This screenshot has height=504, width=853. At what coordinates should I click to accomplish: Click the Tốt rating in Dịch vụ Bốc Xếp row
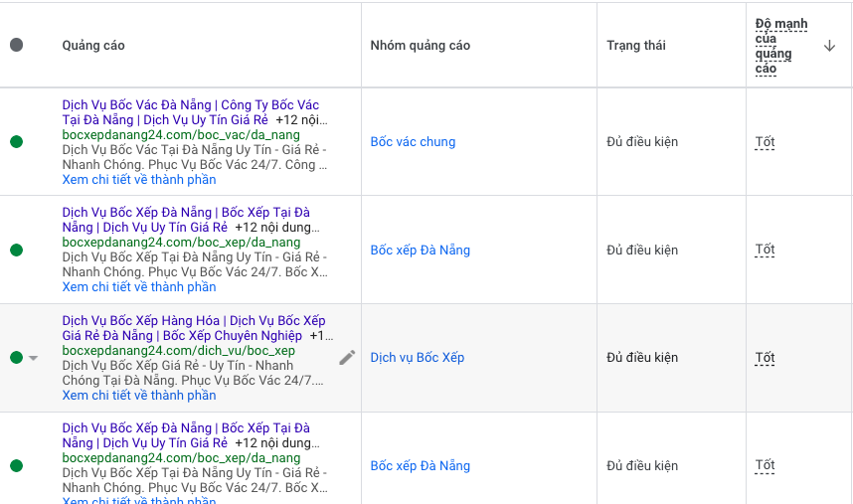pos(765,358)
